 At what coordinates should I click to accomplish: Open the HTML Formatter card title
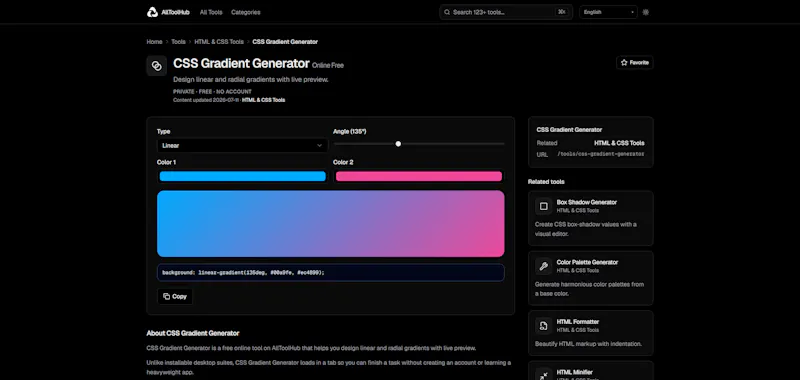point(578,322)
